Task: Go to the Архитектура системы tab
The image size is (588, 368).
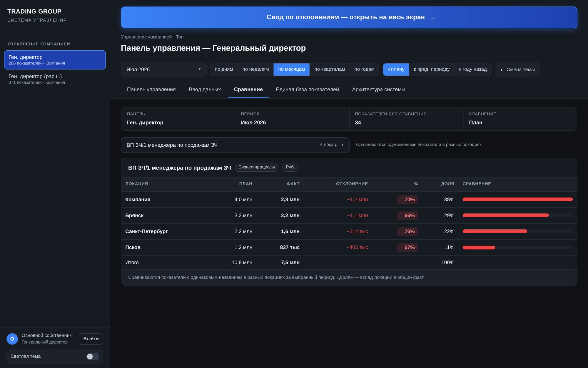Action: [x=378, y=89]
